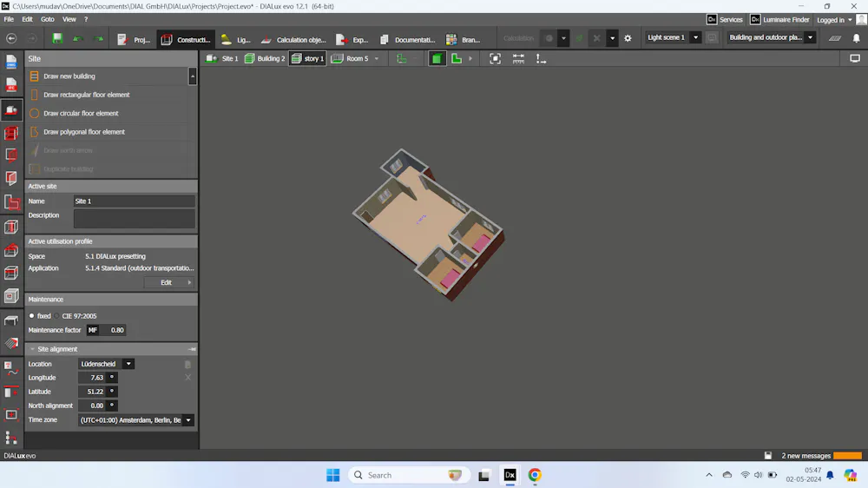
Task: Open Chrome from the taskbar
Action: [534, 475]
